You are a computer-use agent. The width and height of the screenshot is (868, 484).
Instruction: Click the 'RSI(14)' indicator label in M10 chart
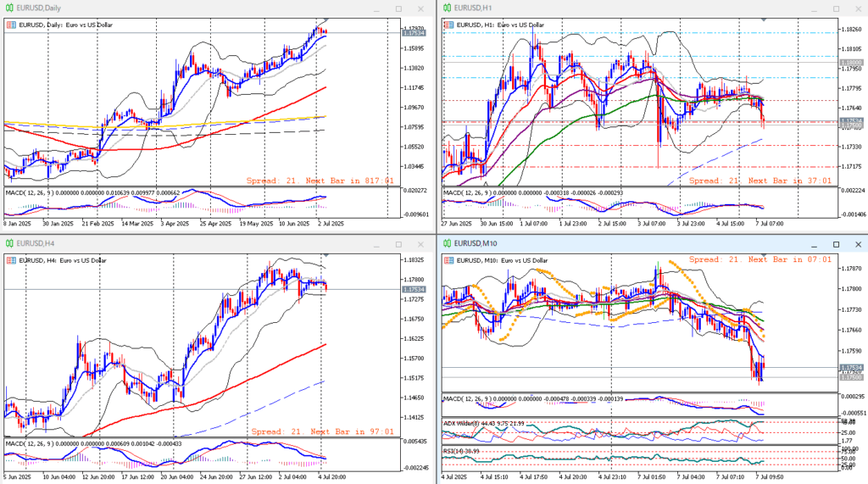coord(453,451)
